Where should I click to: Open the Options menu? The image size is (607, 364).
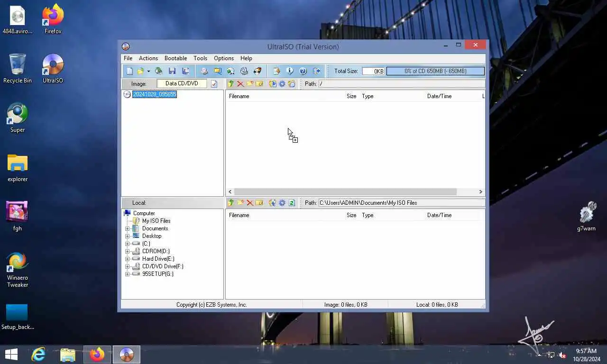224,58
